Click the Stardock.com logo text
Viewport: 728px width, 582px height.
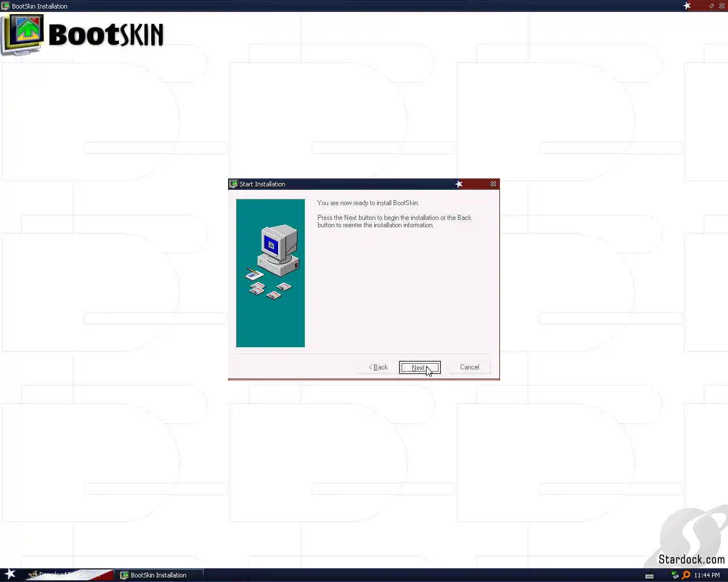coord(692,559)
